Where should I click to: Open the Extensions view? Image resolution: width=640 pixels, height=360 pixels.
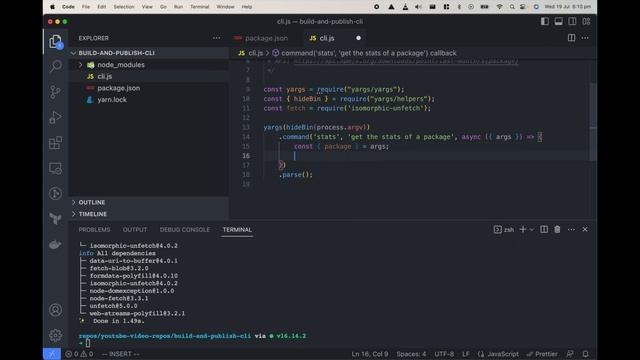tap(56, 143)
